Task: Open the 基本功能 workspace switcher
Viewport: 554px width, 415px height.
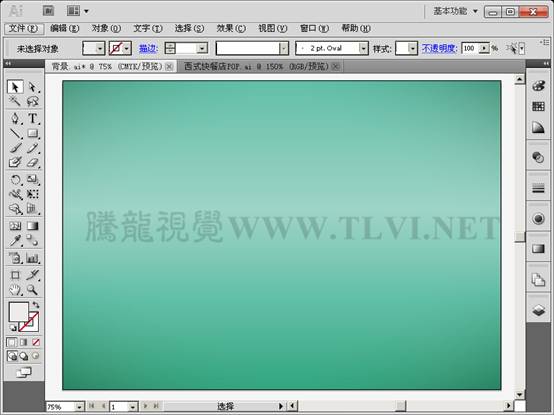Action: pos(455,11)
